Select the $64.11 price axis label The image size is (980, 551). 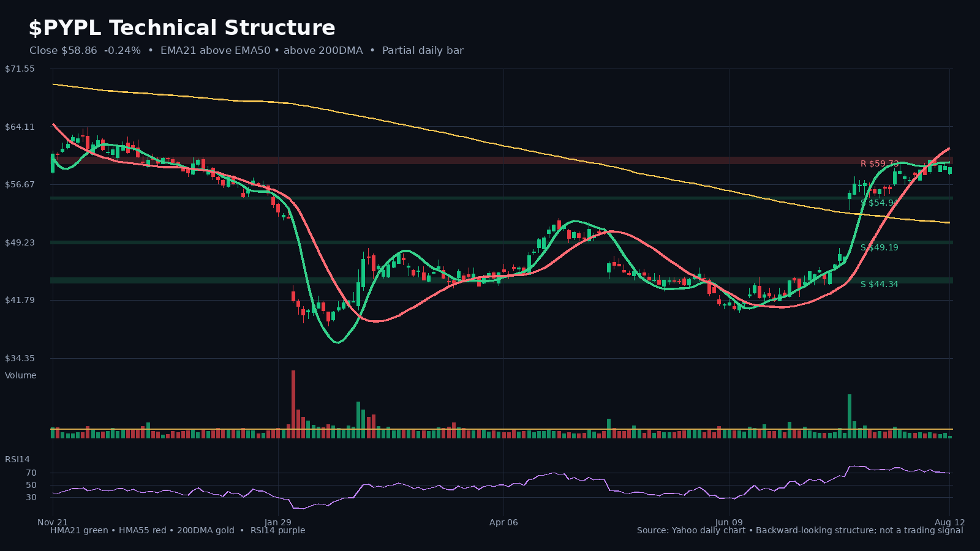click(20, 127)
